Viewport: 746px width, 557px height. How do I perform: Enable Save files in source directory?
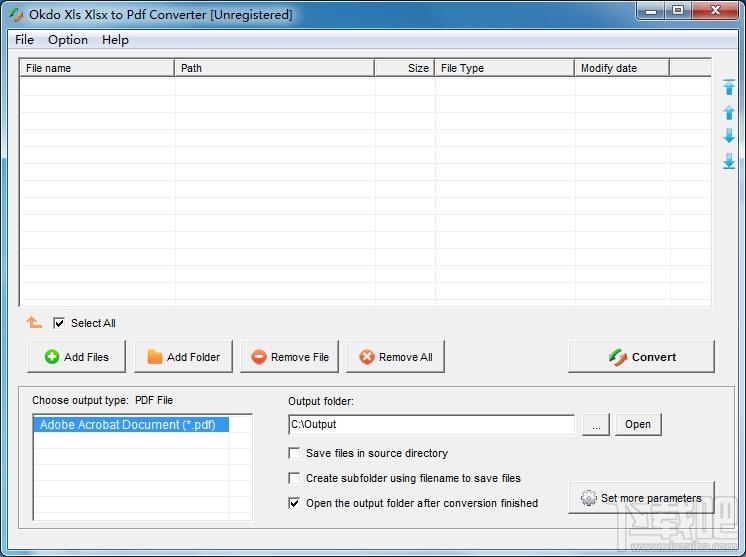coord(294,453)
